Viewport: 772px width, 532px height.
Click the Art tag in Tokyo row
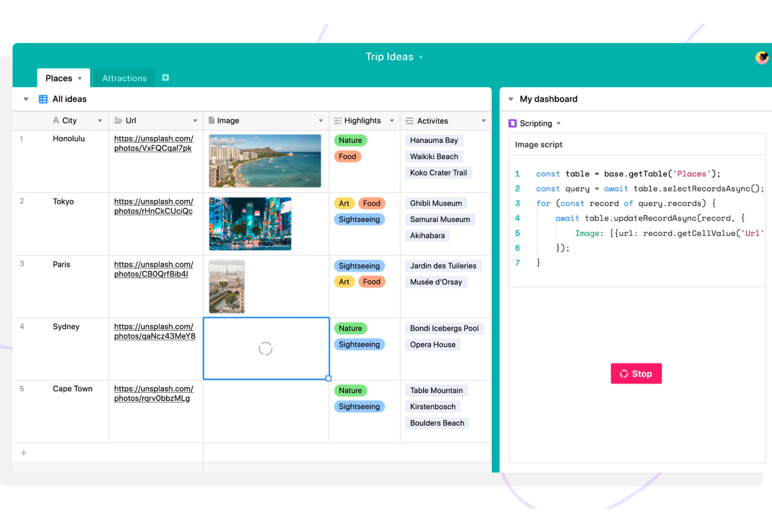(x=344, y=203)
